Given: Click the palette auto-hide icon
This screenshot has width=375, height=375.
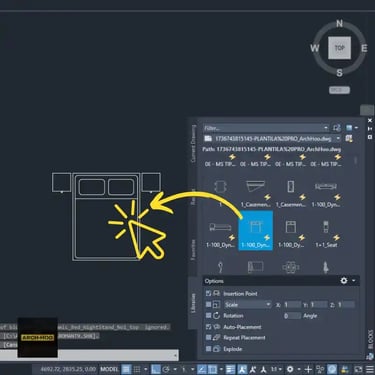Looking at the screenshot, I should coord(370,129).
